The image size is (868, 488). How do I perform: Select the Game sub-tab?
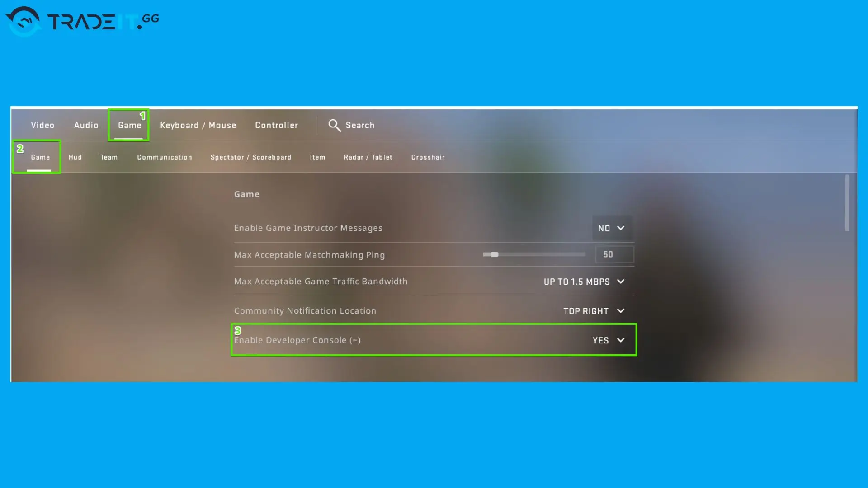point(40,157)
